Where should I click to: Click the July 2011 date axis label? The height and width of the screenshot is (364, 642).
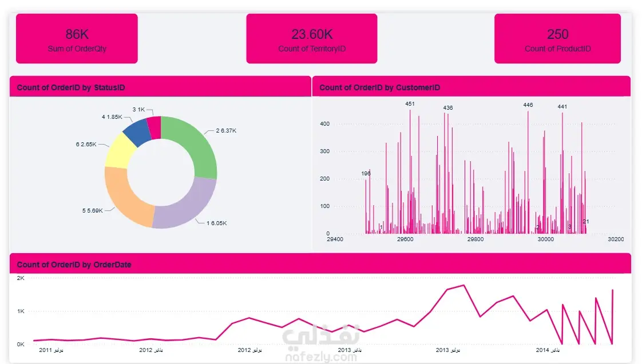tap(51, 350)
